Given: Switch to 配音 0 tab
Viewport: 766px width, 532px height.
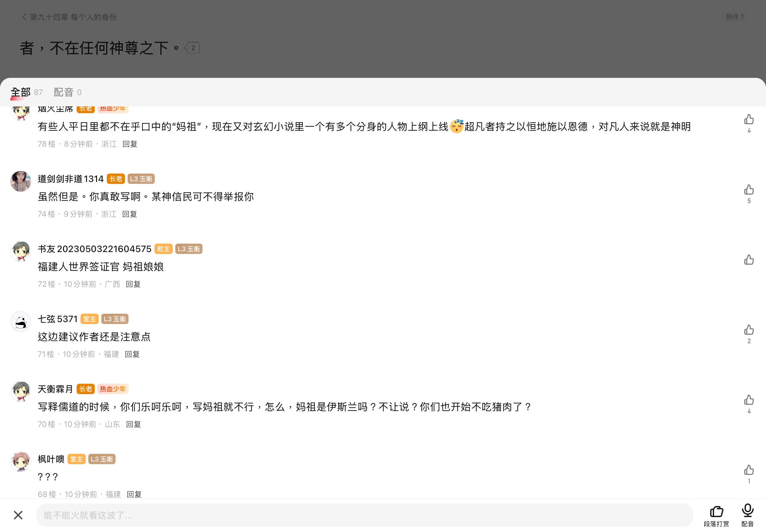Looking at the screenshot, I should pos(68,92).
